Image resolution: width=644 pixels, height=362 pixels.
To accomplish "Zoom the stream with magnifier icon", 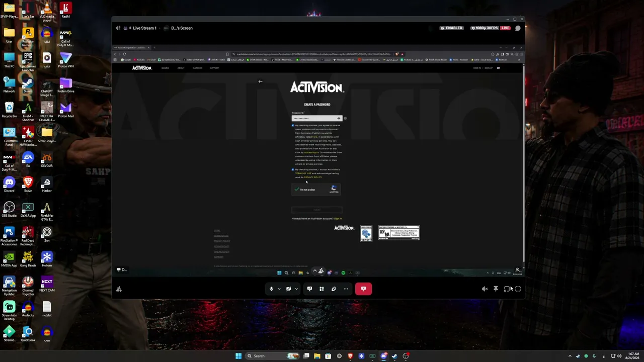I will [x=518, y=270].
